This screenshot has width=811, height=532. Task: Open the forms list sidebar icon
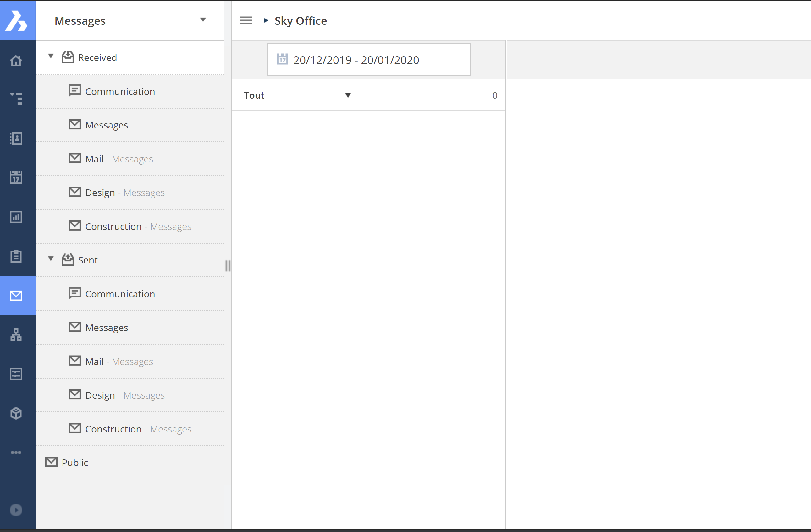click(x=16, y=374)
